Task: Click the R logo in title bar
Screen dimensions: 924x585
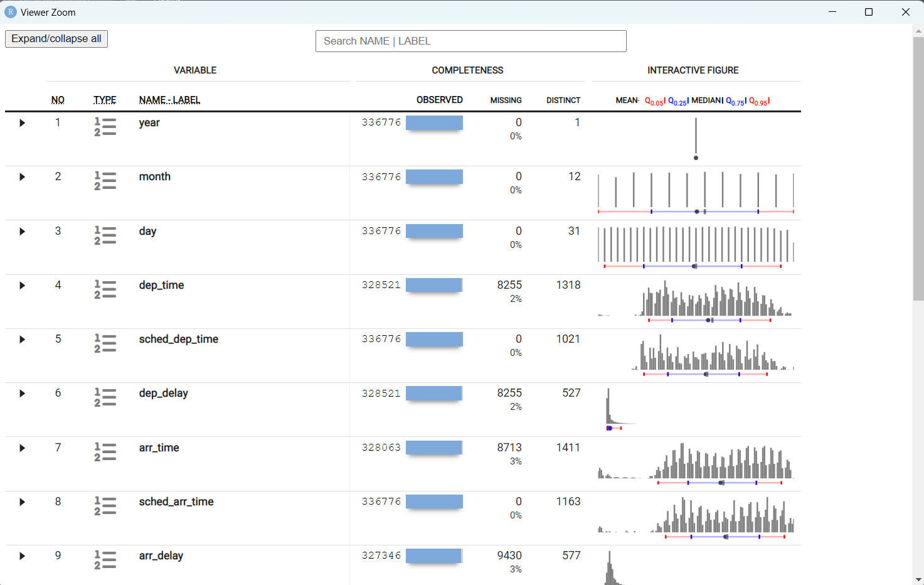Action: pos(11,12)
